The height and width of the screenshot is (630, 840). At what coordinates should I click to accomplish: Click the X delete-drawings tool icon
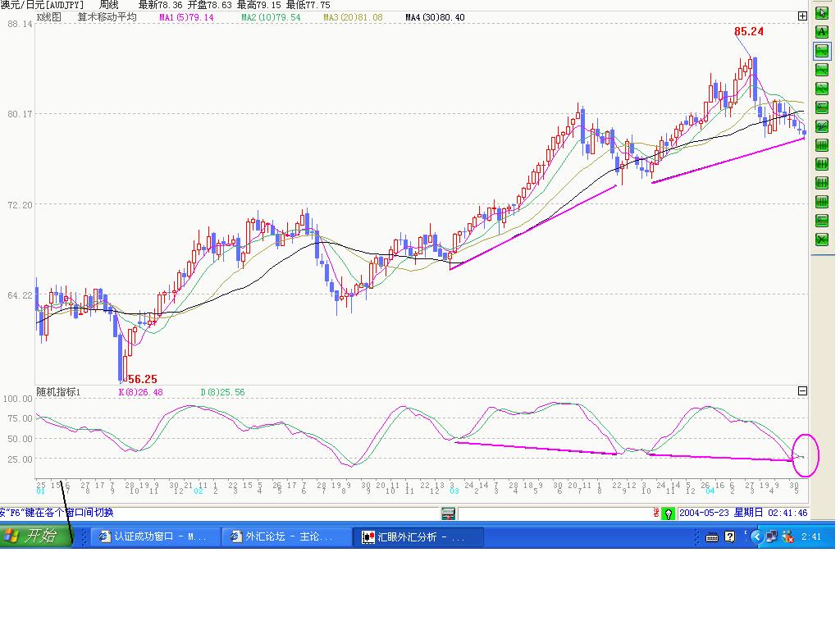821,239
